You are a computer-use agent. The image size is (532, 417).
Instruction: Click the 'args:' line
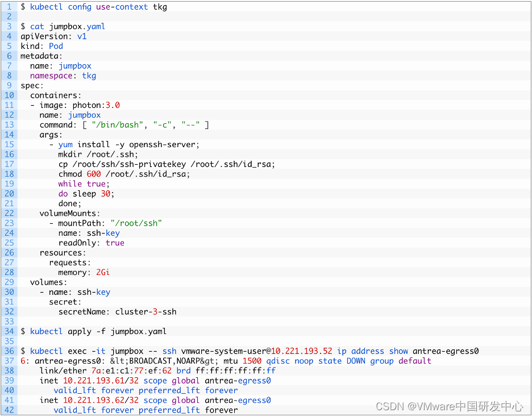click(51, 135)
